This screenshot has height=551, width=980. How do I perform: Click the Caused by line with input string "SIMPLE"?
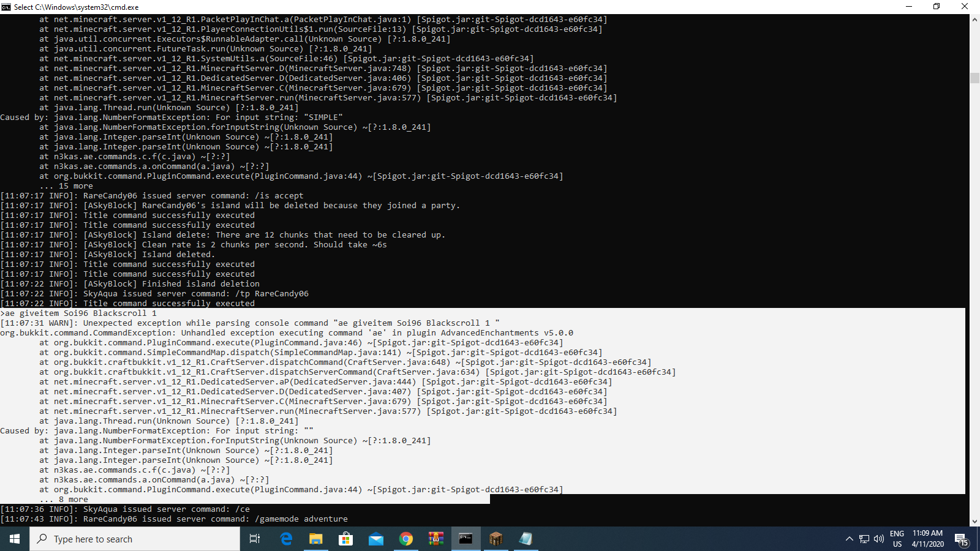171,118
